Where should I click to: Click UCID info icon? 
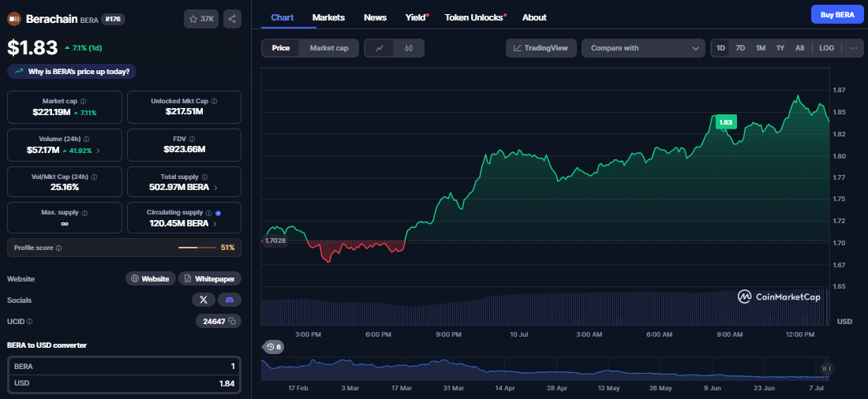29,321
